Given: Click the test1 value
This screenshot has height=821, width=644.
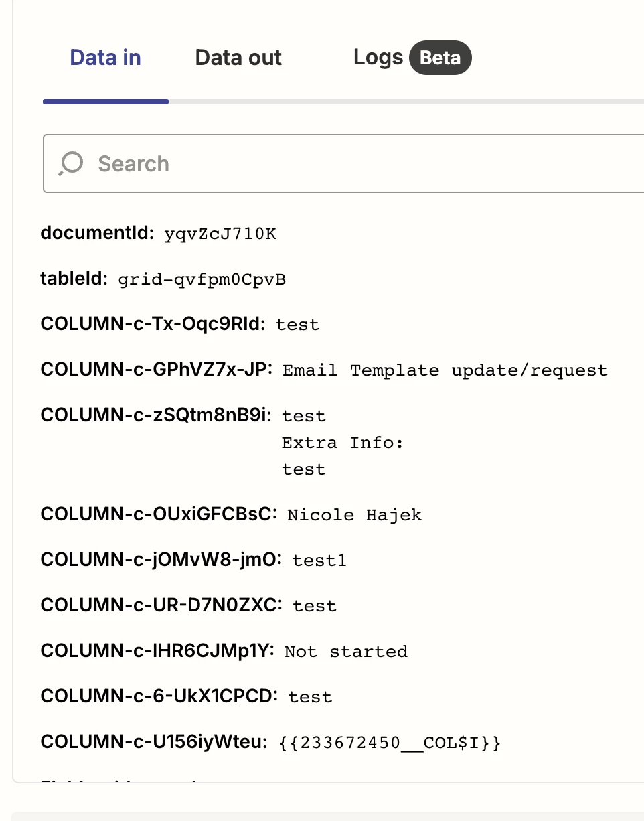Looking at the screenshot, I should (319, 561).
